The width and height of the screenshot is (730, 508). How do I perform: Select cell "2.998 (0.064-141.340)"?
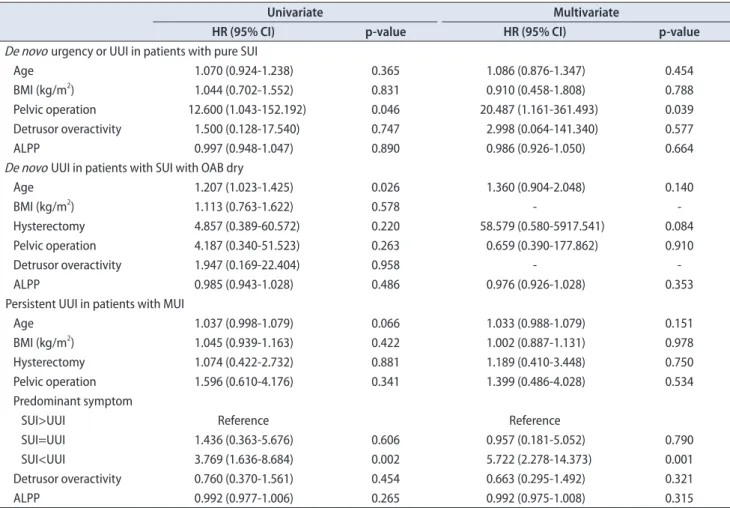click(542, 129)
